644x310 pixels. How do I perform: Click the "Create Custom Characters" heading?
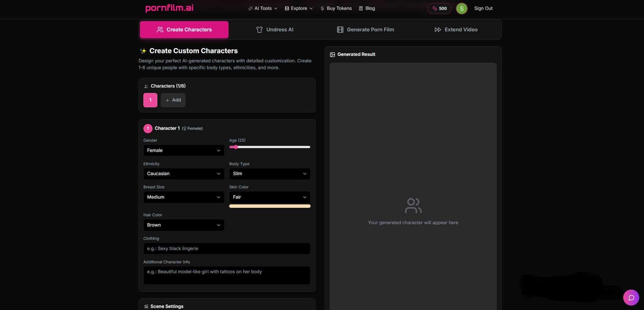pyautogui.click(x=193, y=51)
